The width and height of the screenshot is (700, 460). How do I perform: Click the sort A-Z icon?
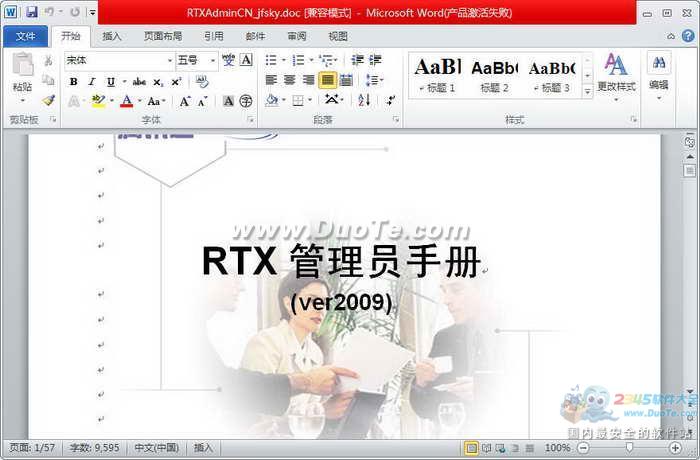(364, 100)
